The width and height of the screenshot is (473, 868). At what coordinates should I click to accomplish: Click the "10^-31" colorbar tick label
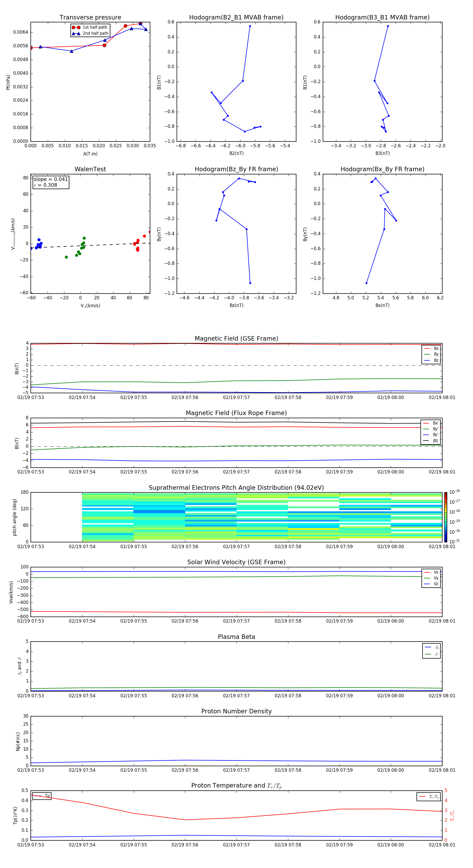point(455,542)
